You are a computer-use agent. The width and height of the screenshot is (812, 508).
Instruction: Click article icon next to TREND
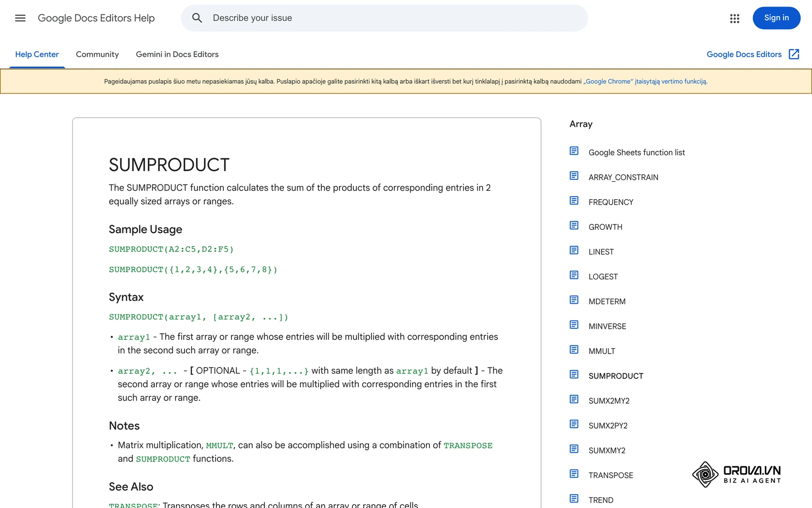tap(574, 499)
